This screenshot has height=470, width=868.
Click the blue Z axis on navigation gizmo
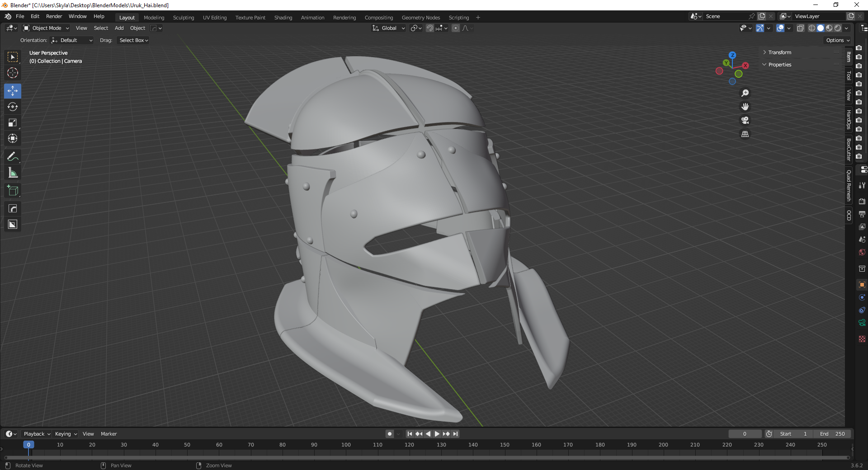point(732,55)
